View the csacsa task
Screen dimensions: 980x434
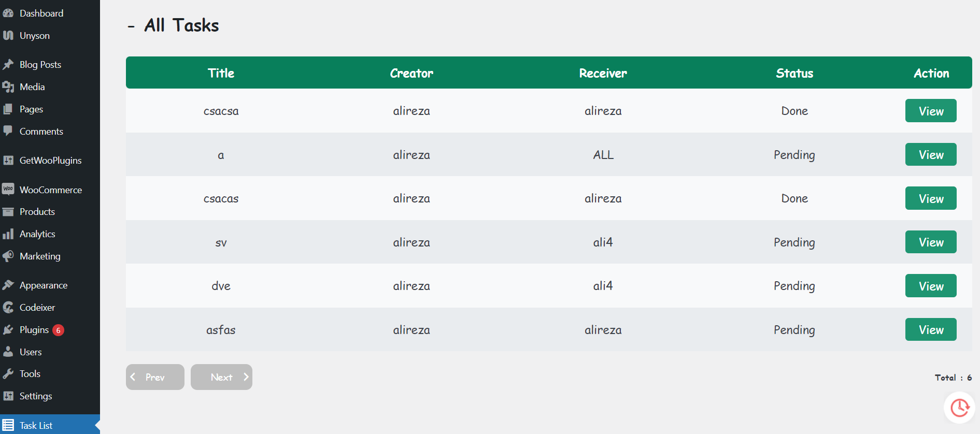tap(931, 111)
